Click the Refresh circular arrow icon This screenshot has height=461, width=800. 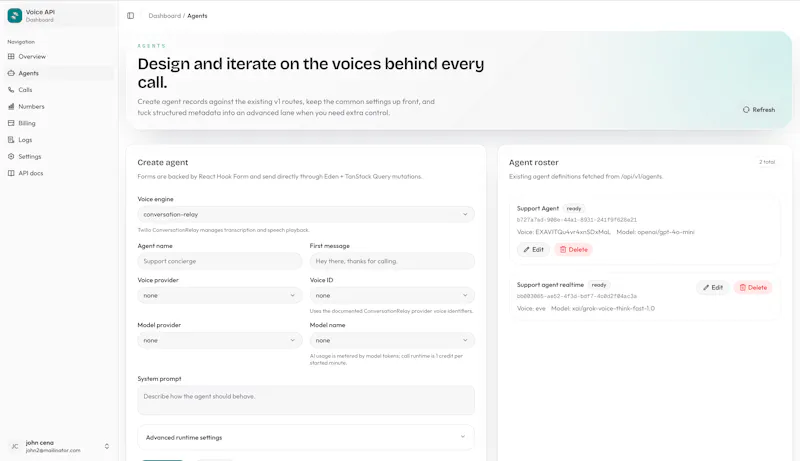point(746,110)
